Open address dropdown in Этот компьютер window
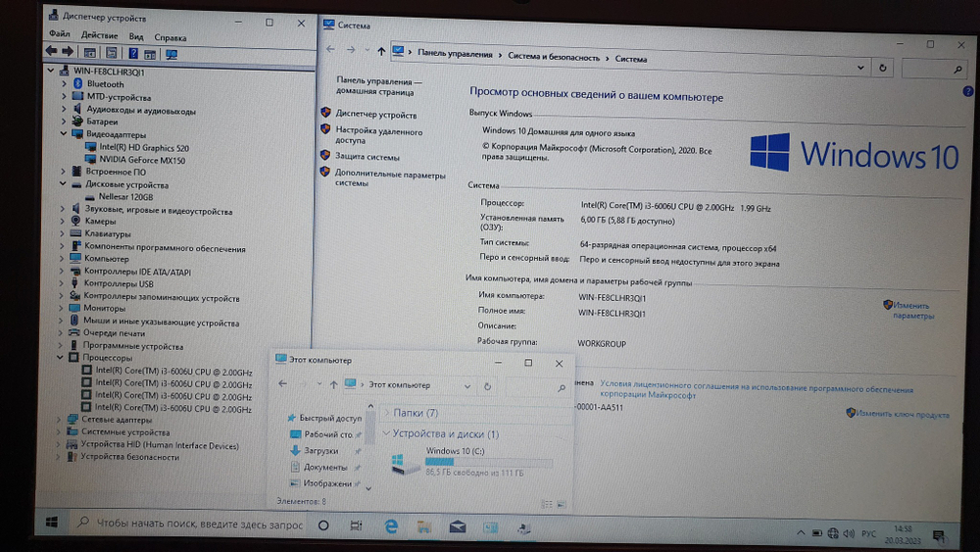Image resolution: width=980 pixels, height=552 pixels. pos(466,386)
